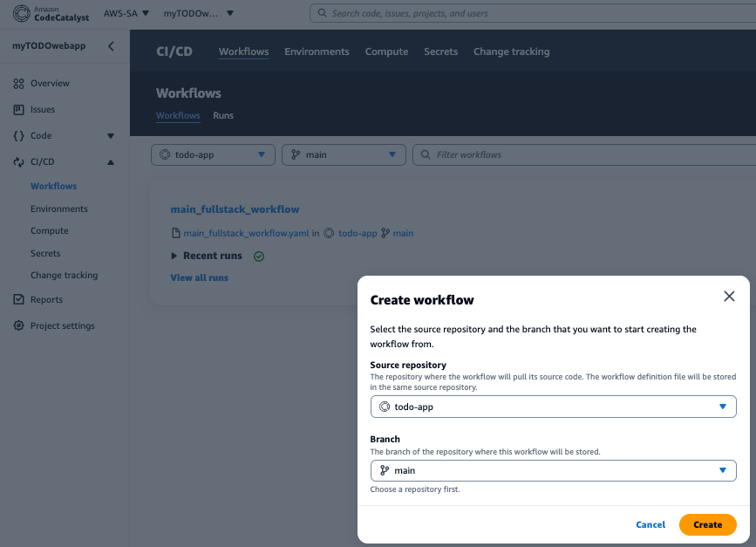Collapse the sidebar using the left chevron

(x=111, y=46)
